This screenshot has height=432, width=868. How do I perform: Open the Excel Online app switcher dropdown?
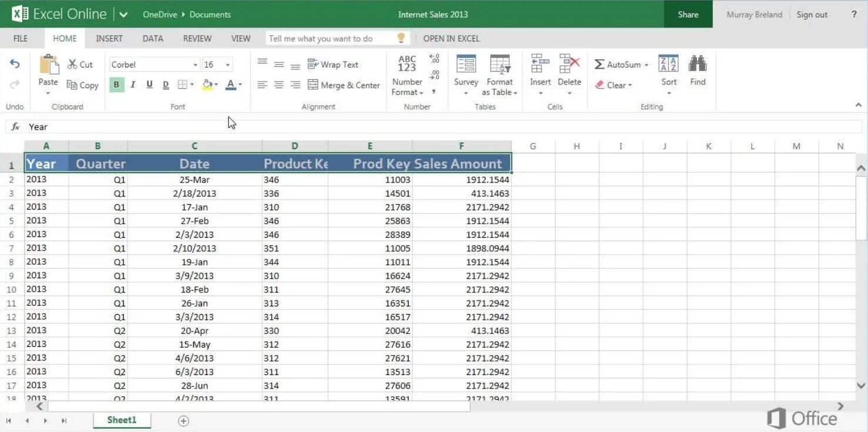coord(123,14)
